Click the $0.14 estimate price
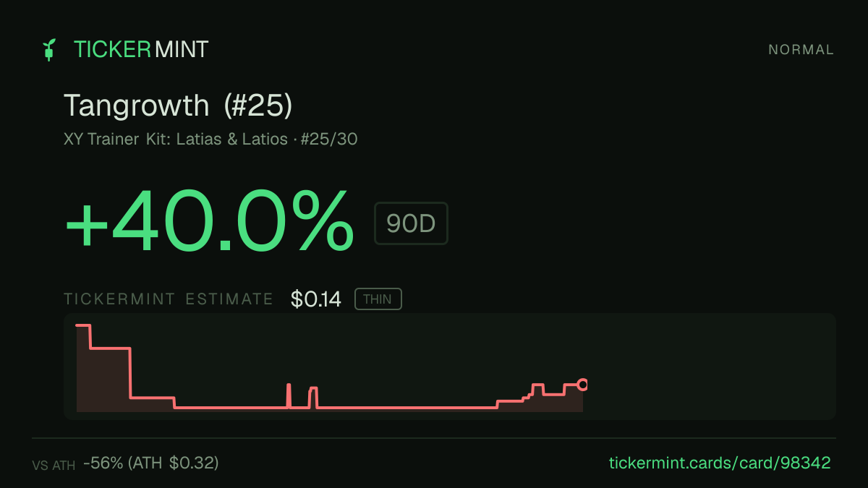Screen dimensions: 868x488 point(315,299)
